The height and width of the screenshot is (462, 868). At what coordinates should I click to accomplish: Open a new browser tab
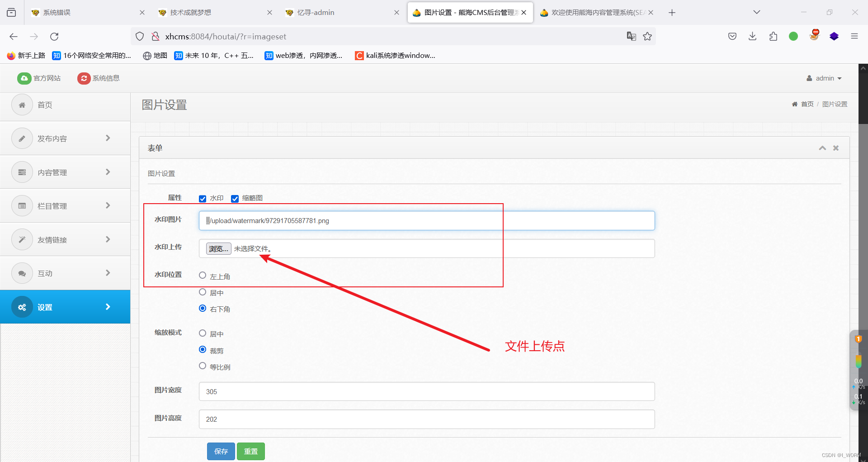tap(672, 13)
